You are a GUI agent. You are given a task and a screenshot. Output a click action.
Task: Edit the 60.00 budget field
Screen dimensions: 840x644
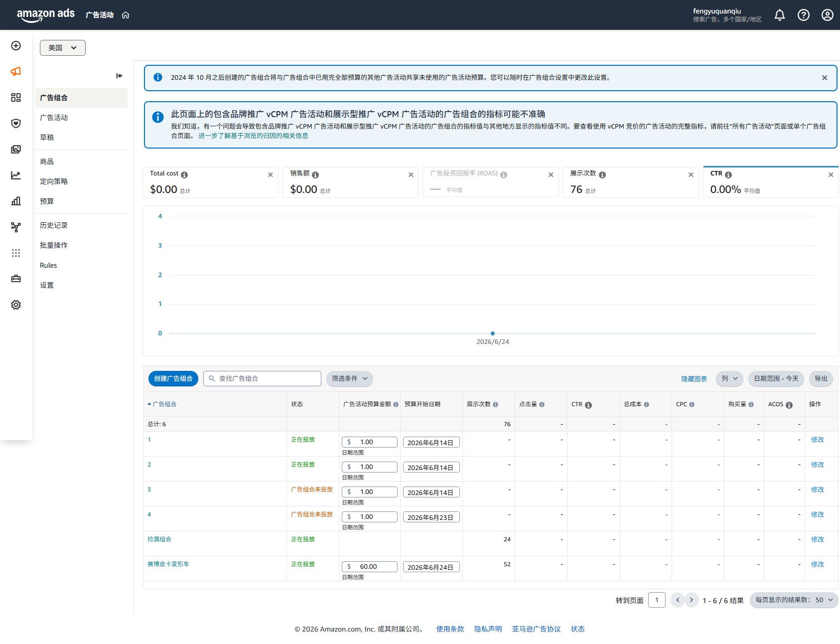point(370,567)
